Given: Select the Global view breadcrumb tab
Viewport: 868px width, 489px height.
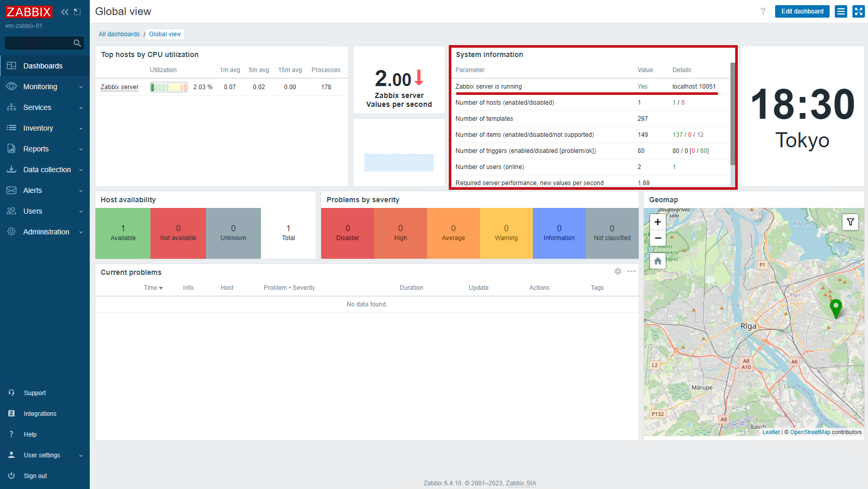Looking at the screenshot, I should (165, 34).
